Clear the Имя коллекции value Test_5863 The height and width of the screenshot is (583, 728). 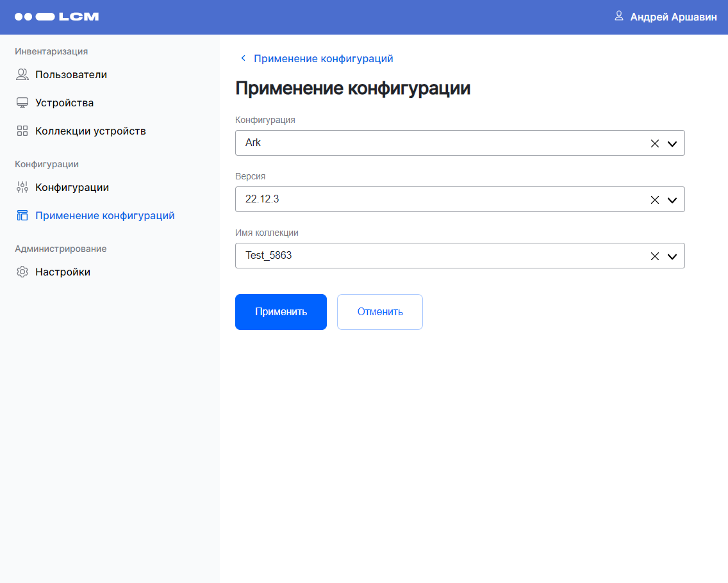[x=654, y=256]
